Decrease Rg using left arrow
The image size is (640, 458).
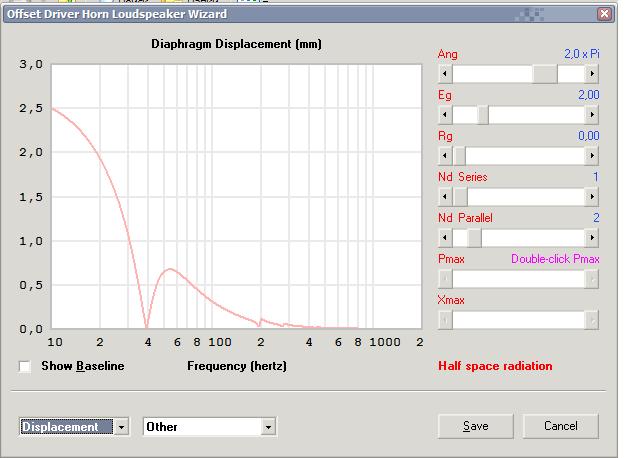[x=445, y=156]
